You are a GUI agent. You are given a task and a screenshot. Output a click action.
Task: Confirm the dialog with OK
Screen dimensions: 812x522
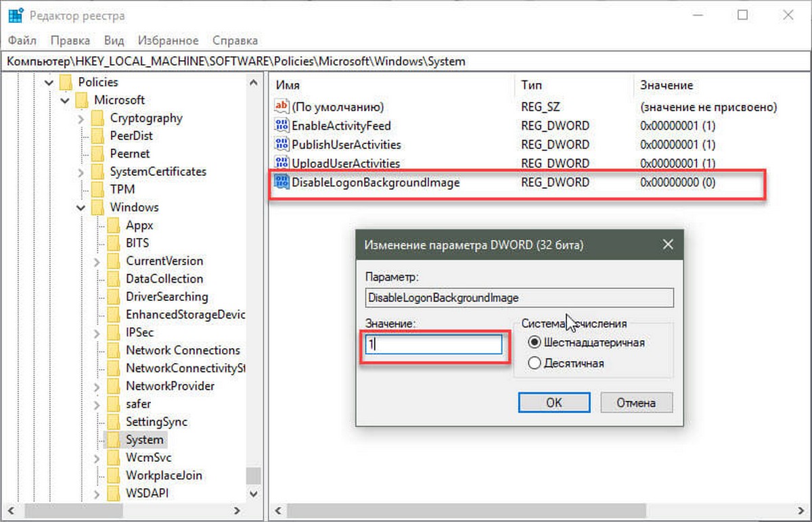pos(554,402)
